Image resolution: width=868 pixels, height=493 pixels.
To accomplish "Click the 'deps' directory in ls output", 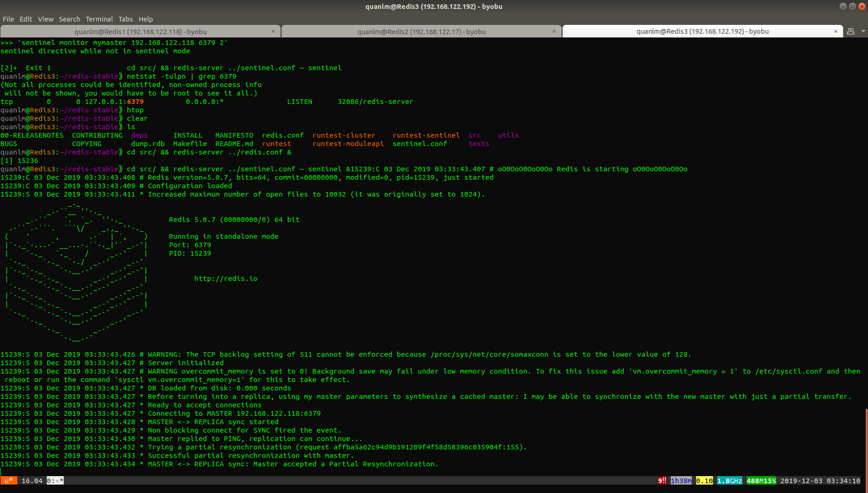I will coord(140,135).
